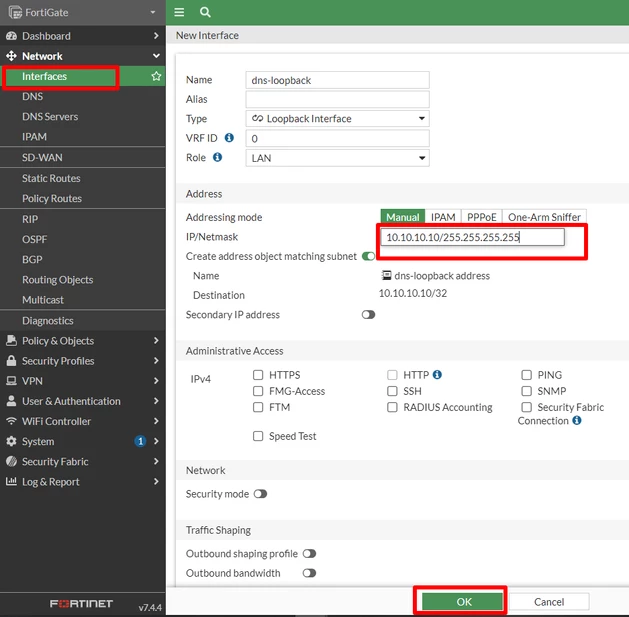This screenshot has width=629, height=617.
Task: Open the Type Loopback Interface dropdown
Action: pyautogui.click(x=337, y=119)
